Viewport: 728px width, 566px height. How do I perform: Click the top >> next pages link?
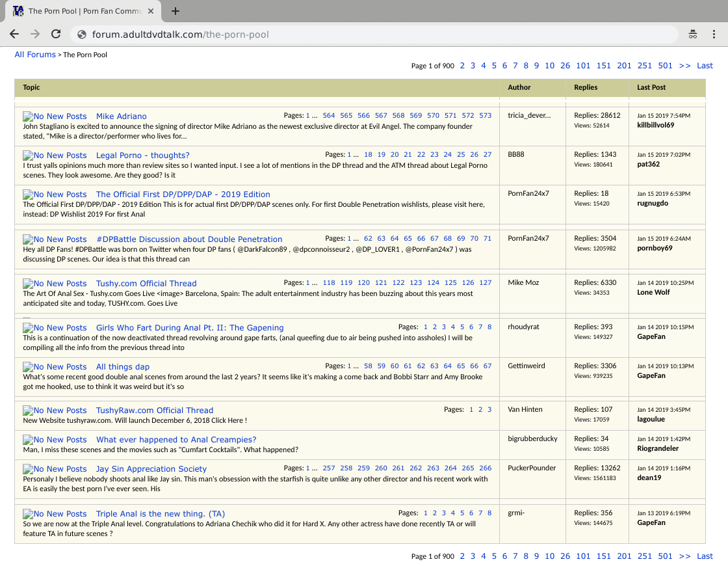pyautogui.click(x=684, y=66)
